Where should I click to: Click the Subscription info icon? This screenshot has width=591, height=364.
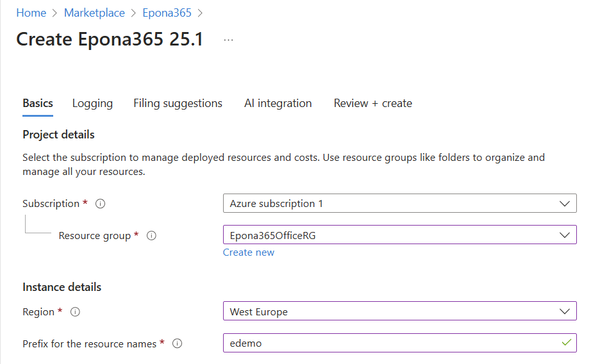pos(100,204)
